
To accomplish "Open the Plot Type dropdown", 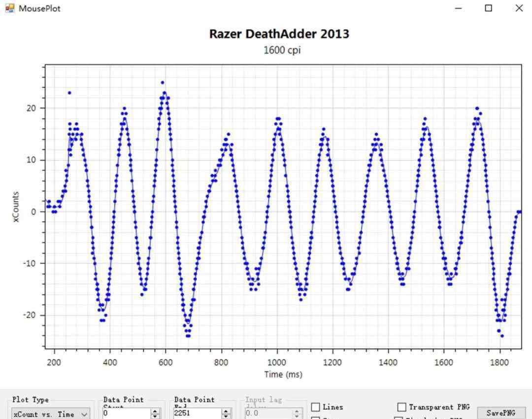I will click(x=51, y=414).
